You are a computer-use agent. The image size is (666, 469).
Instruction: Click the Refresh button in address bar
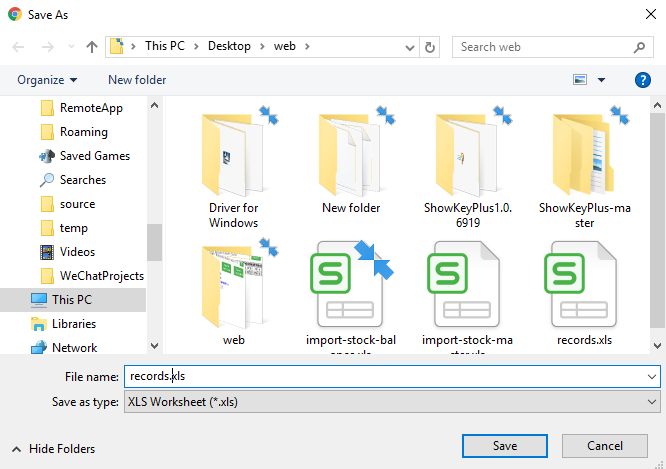tap(430, 47)
